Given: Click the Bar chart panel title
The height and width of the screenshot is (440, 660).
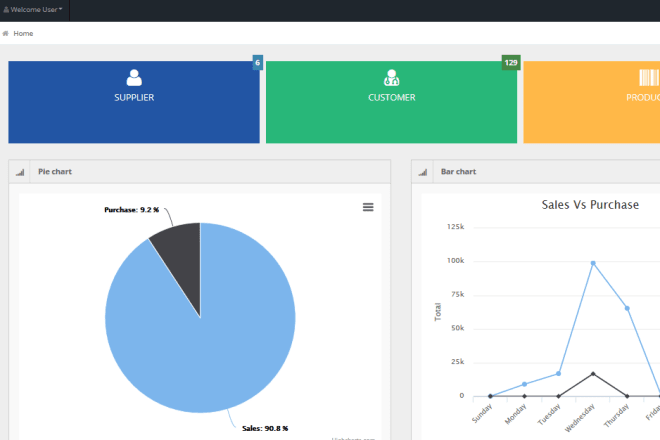Looking at the screenshot, I should (x=458, y=171).
